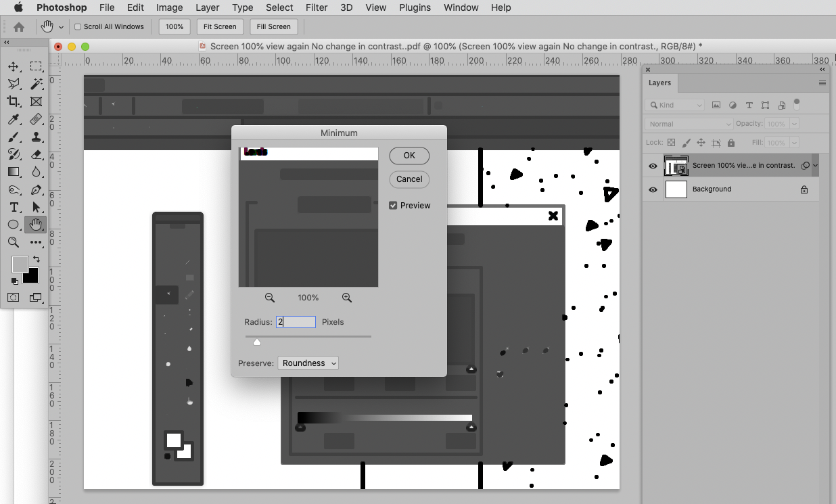Switch to the Layers tab
Screen dimensions: 836x504
659,83
